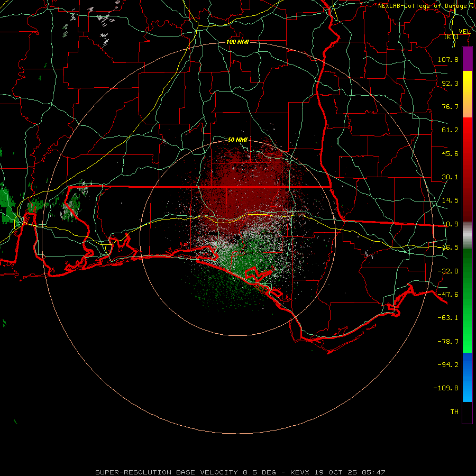The height and width of the screenshot is (476, 476).
Task: Click the 107.8 legend value
Action: tap(448, 59)
